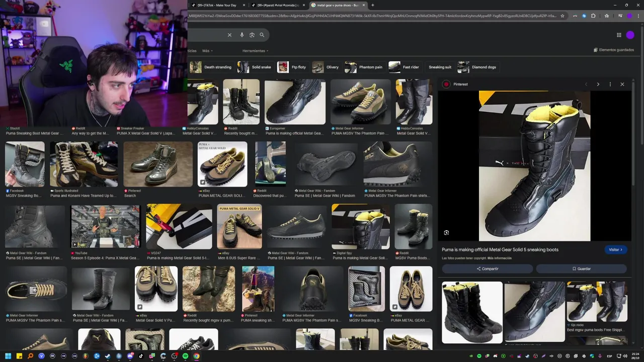Open the preview title about official sneaking boots
644x362 pixels.
pyautogui.click(x=500, y=249)
